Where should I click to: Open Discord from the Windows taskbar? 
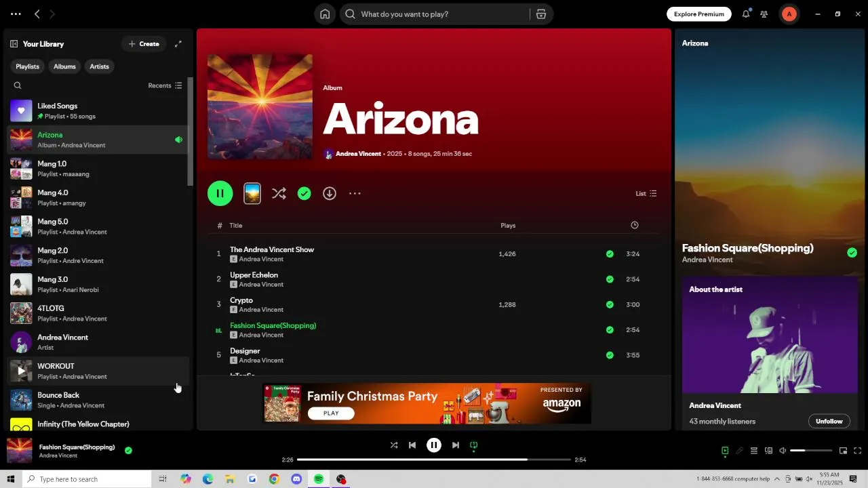pos(296,479)
